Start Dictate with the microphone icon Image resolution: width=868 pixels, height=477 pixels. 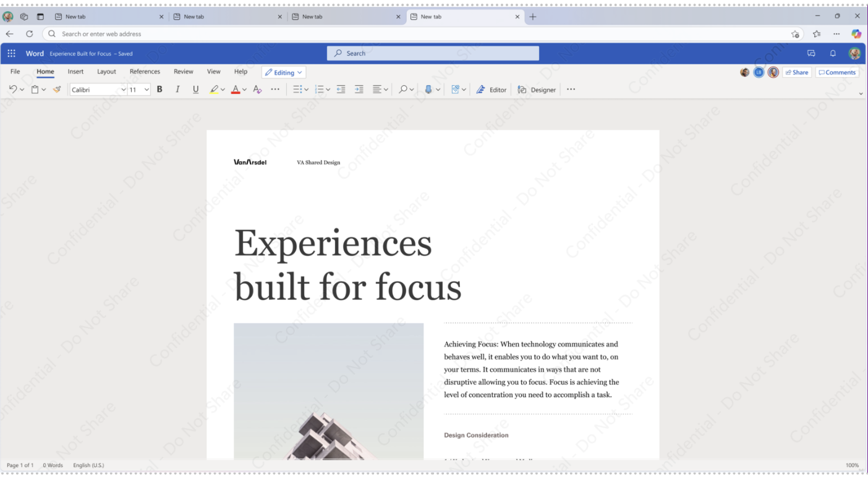[428, 90]
